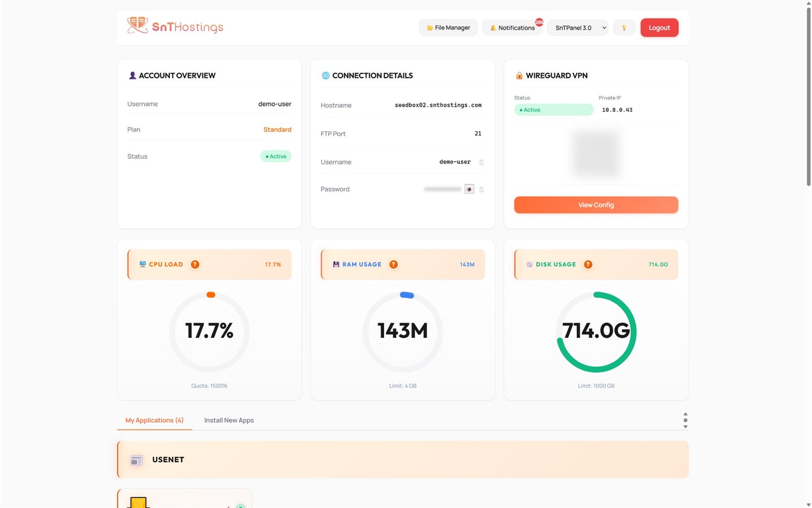Screen dimensions: 812x508
Task: Expand the USENET section header
Action: (403, 459)
